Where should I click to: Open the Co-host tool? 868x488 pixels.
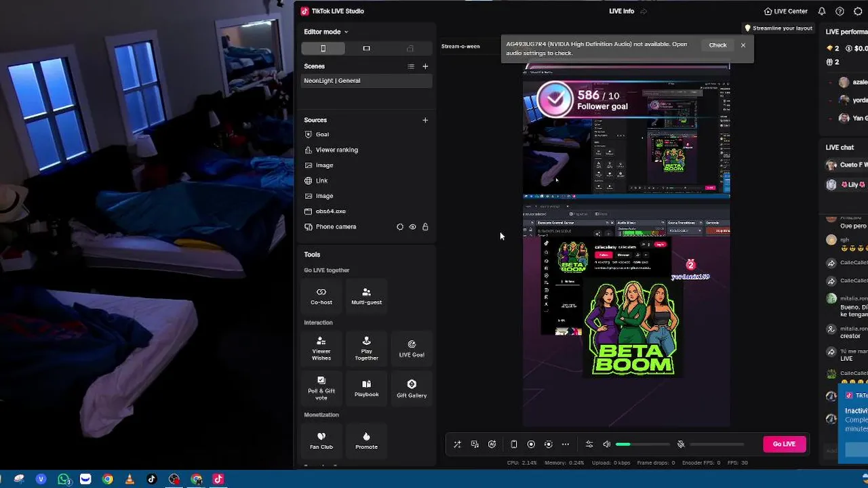point(321,296)
